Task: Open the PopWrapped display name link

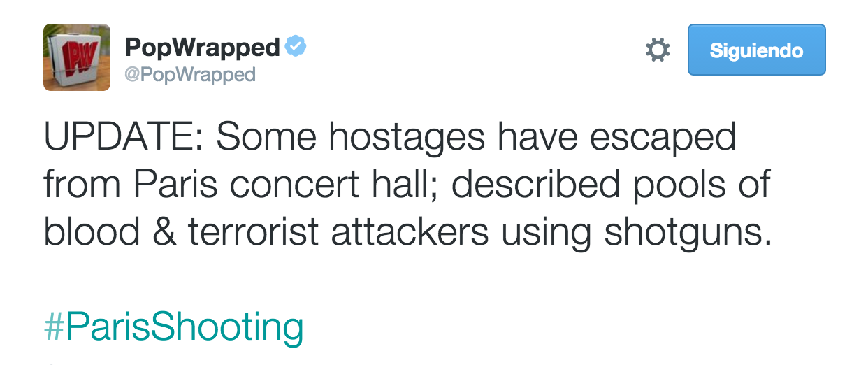Action: 202,48
